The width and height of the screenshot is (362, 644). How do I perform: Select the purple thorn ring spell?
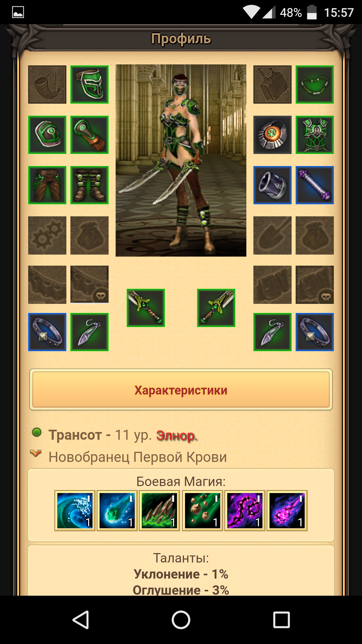tap(245, 511)
